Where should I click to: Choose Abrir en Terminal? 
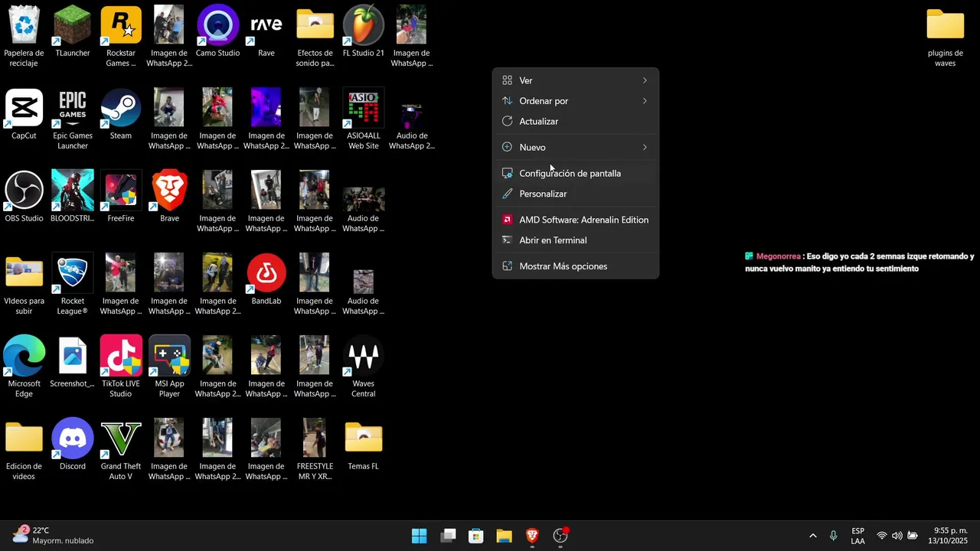click(575, 240)
